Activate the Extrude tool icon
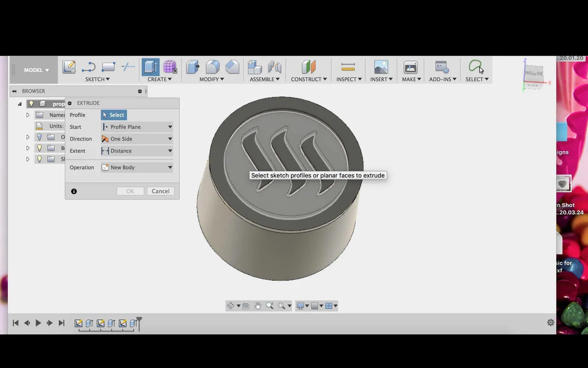Viewport: 588px width, 368px height. point(151,67)
